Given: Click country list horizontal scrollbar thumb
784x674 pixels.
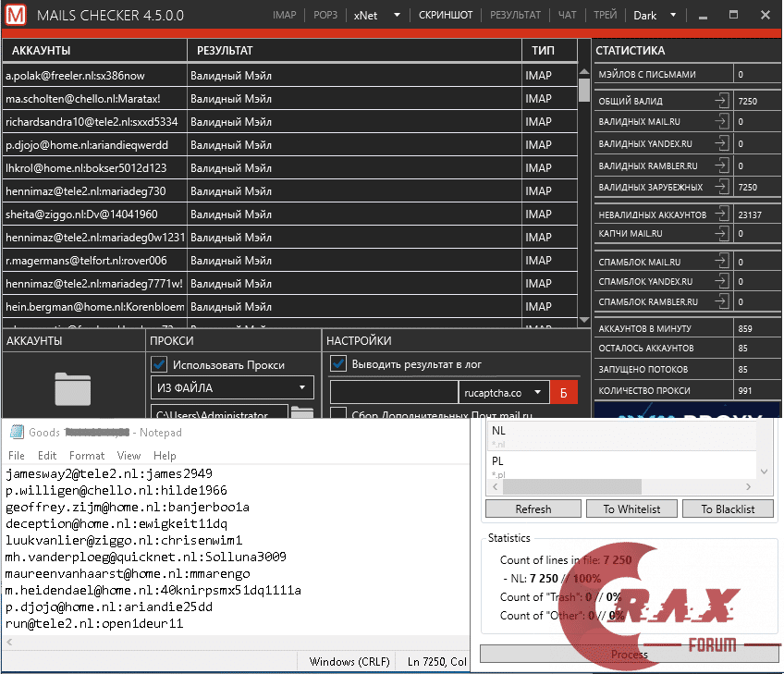Looking at the screenshot, I should click(x=572, y=486).
